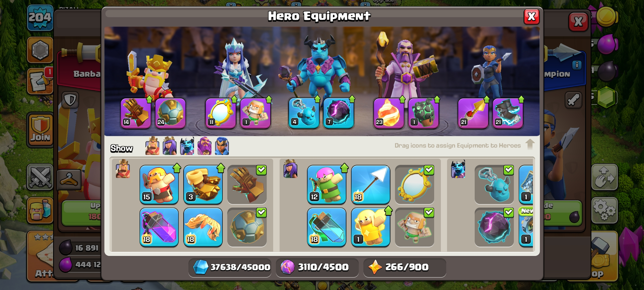This screenshot has height=290, width=644.
Task: Tap the checked Magic Mirror equipment tile
Action: [415, 184]
